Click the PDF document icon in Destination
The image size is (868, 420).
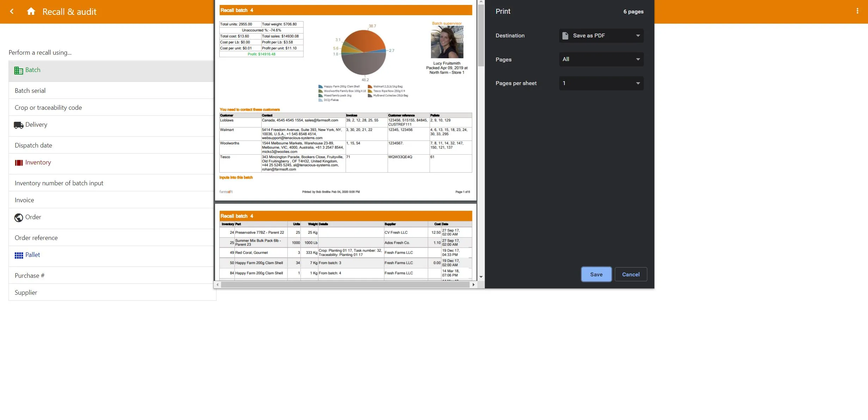[x=565, y=36]
